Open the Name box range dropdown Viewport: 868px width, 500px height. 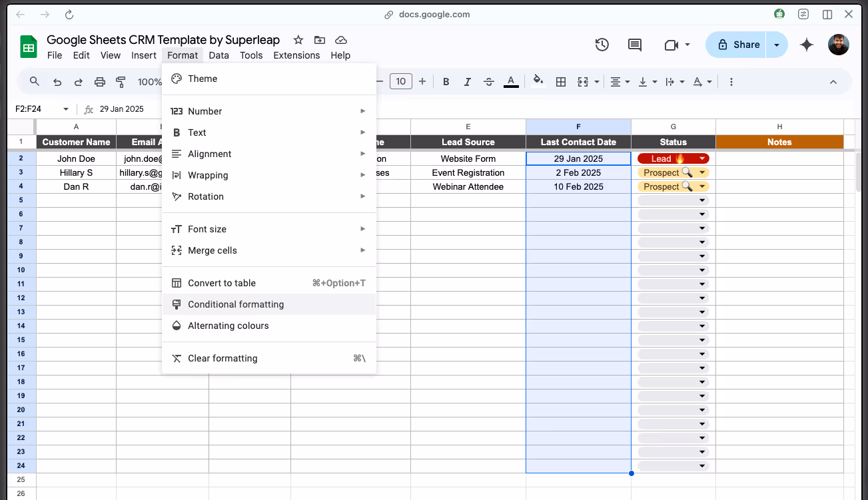pos(66,109)
